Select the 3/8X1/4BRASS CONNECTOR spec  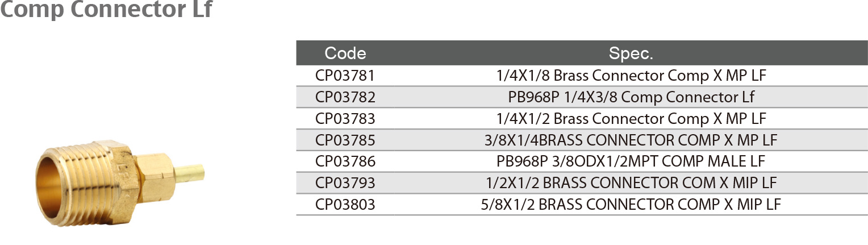click(631, 140)
